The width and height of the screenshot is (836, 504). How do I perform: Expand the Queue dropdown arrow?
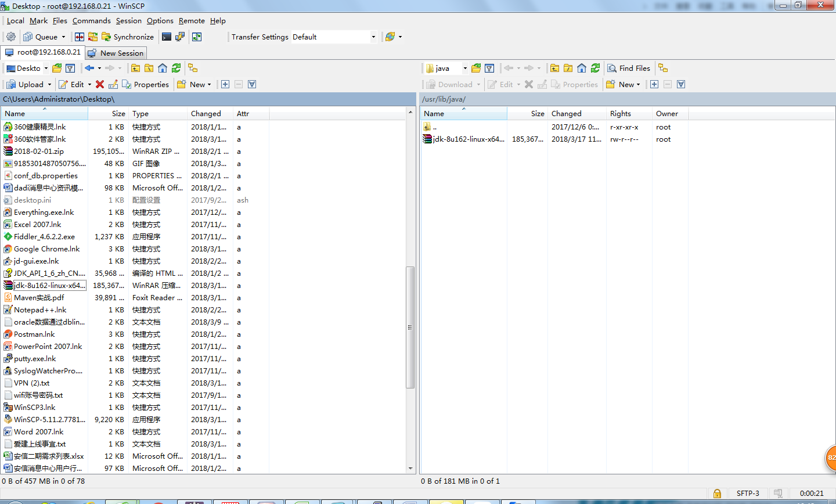pos(63,37)
